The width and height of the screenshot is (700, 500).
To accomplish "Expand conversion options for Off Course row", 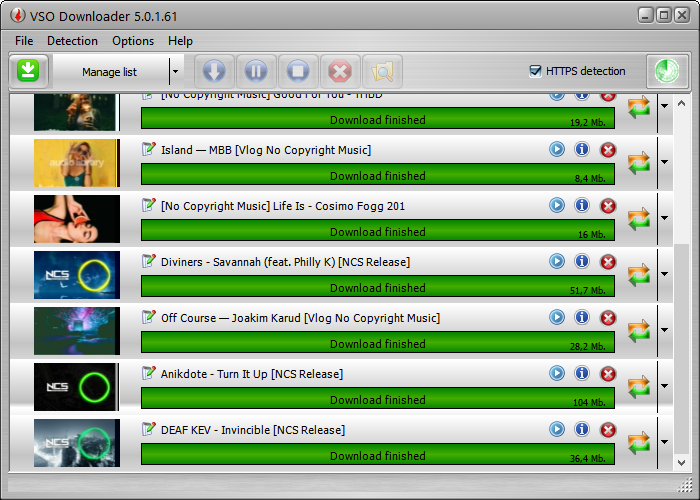I will pos(664,330).
